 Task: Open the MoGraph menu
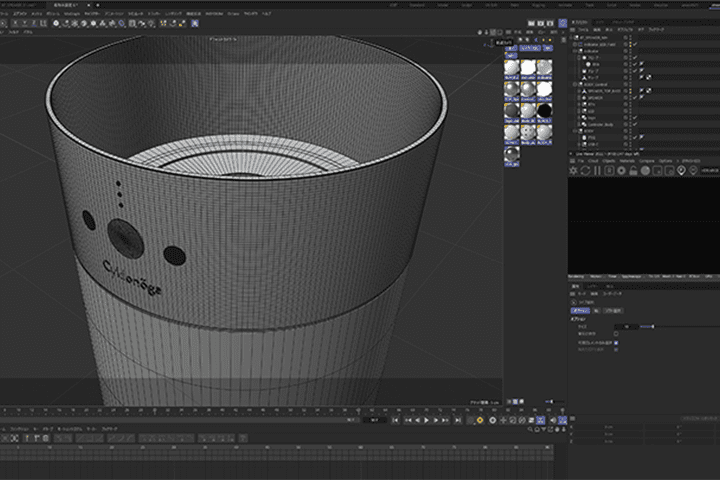click(x=72, y=14)
